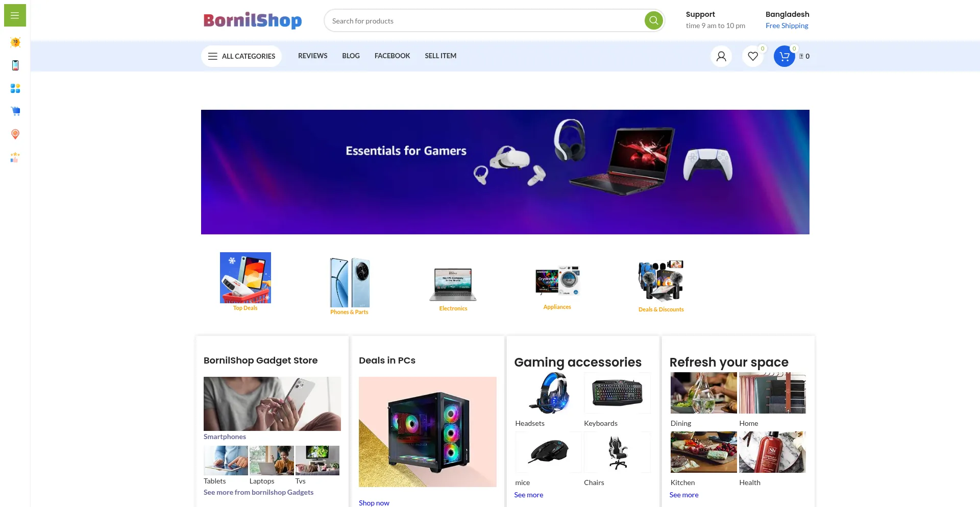Click the location pin sidebar icon
Image resolution: width=980 pixels, height=507 pixels.
point(15,134)
